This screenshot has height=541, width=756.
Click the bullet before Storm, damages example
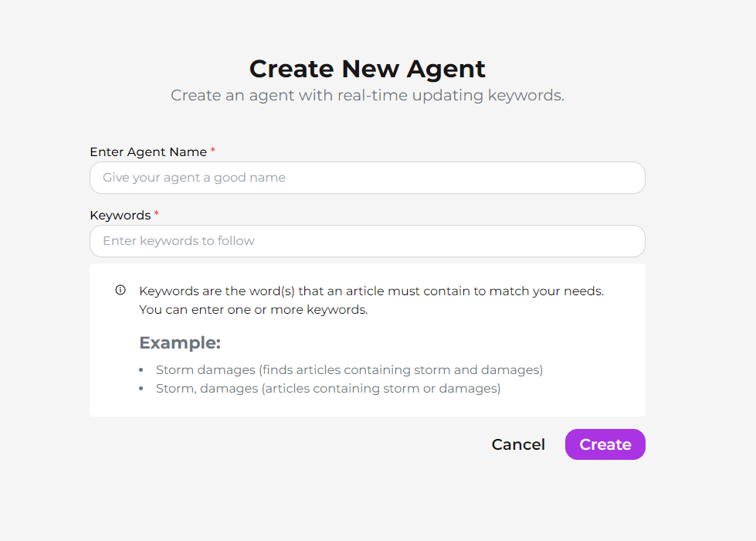pos(141,389)
